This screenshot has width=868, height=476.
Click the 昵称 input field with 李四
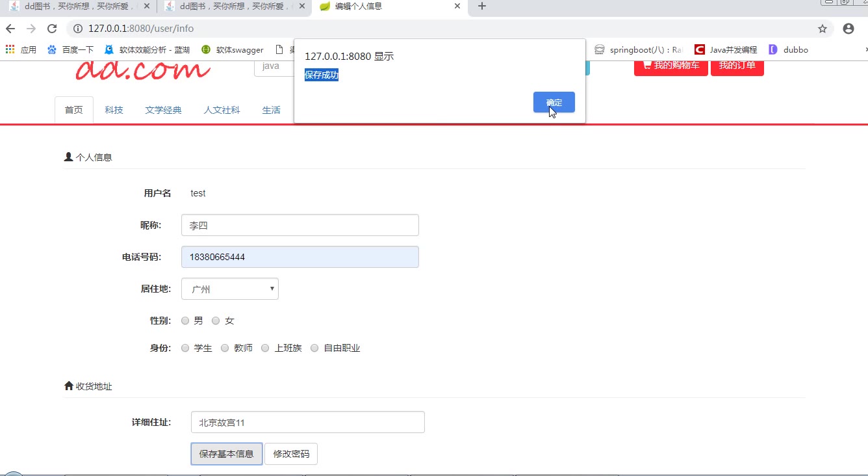pos(300,225)
